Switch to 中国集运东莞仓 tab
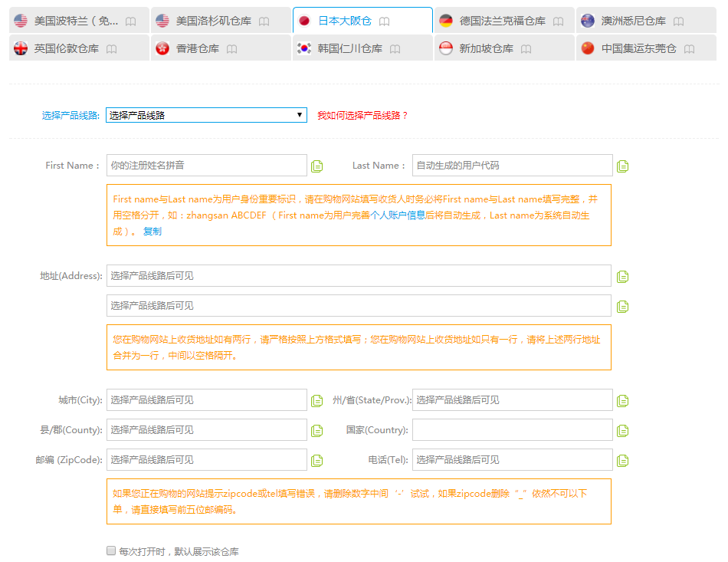 click(x=638, y=48)
